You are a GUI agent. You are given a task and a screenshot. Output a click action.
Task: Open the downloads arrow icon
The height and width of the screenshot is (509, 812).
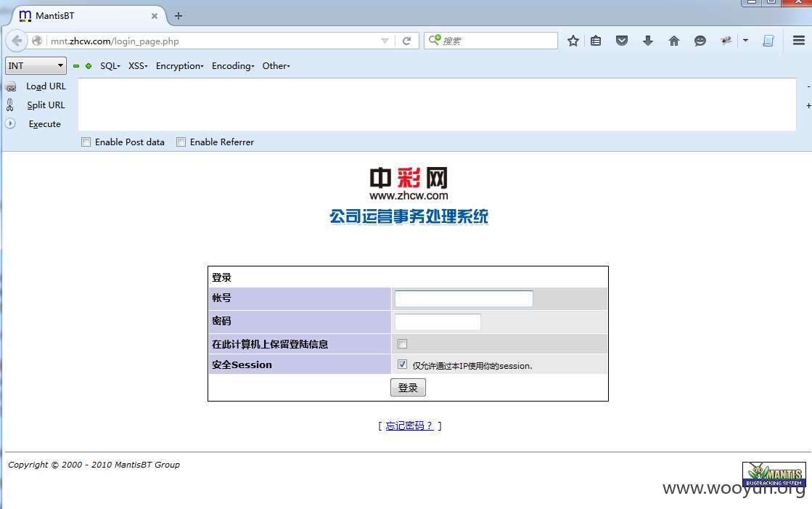648,41
